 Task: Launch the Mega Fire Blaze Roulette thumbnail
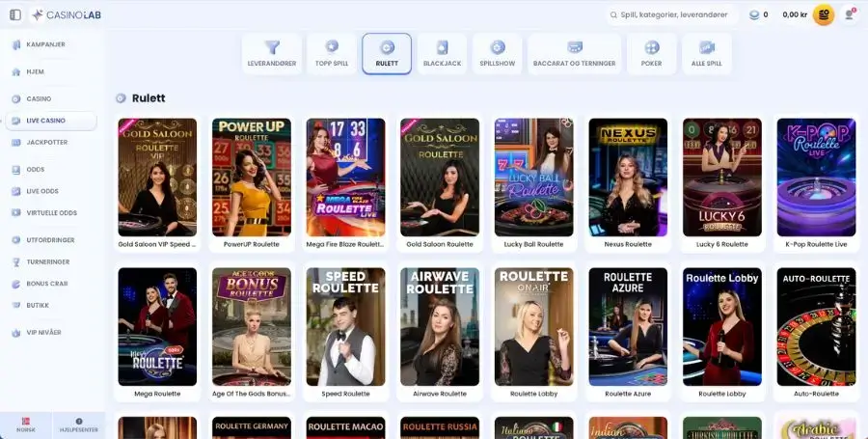tap(345, 178)
